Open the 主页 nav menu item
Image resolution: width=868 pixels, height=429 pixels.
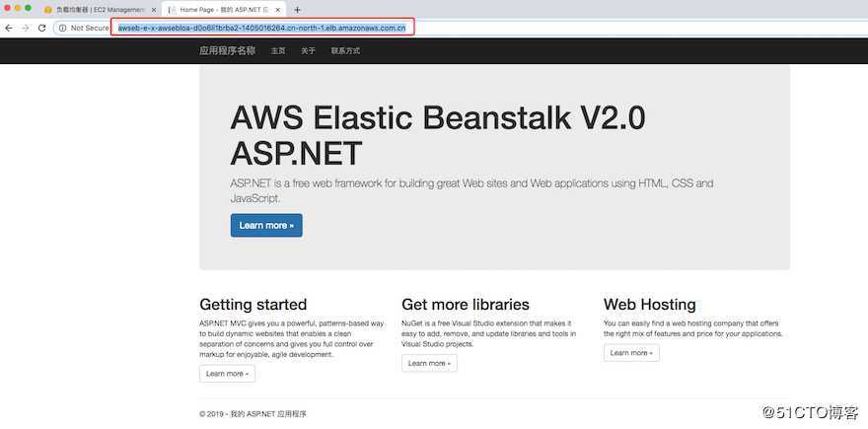(x=278, y=50)
